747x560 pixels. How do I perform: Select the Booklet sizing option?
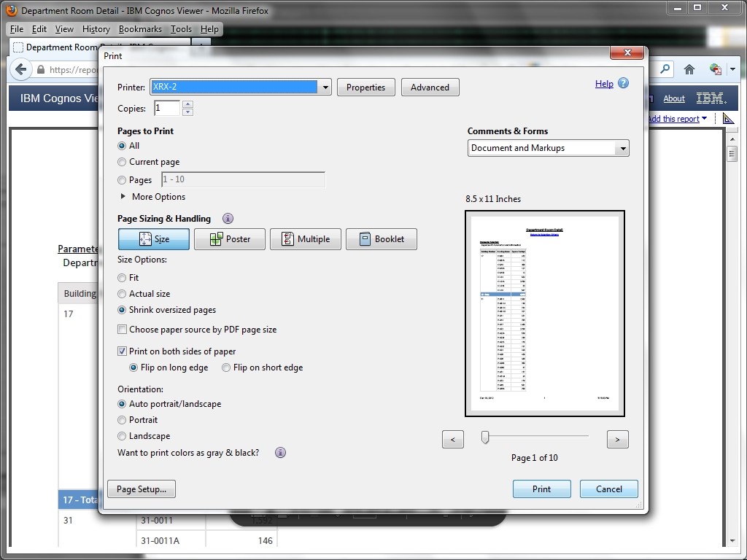pyautogui.click(x=381, y=239)
